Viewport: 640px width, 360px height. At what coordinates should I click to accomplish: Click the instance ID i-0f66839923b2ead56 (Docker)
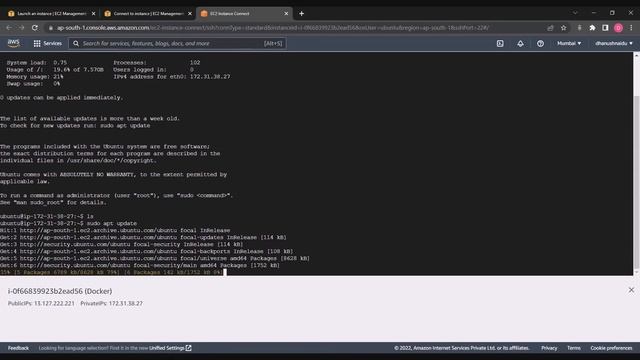[60, 291]
